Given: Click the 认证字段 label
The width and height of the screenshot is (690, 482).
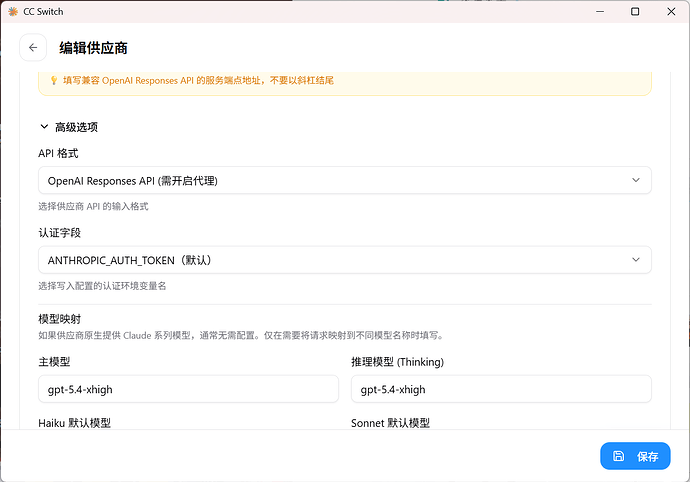Looking at the screenshot, I should (x=59, y=233).
